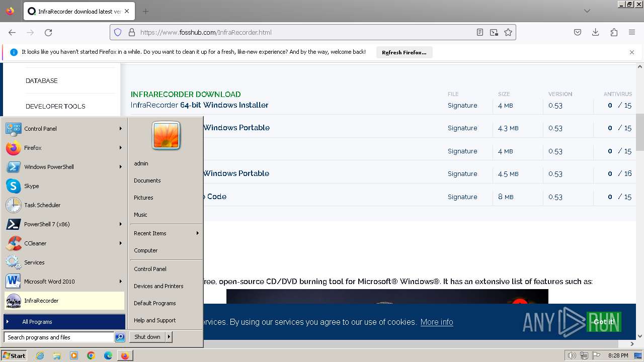
Task: Open Services from Start menu
Action: coord(64,262)
